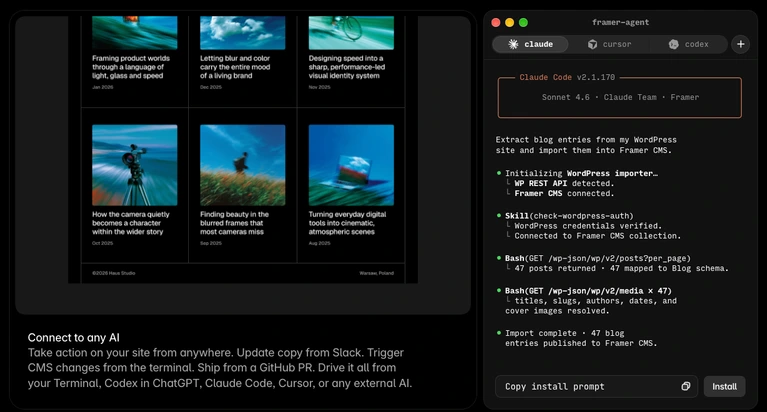Click the Claude starburst icon
767x412 pixels.
(x=513, y=44)
